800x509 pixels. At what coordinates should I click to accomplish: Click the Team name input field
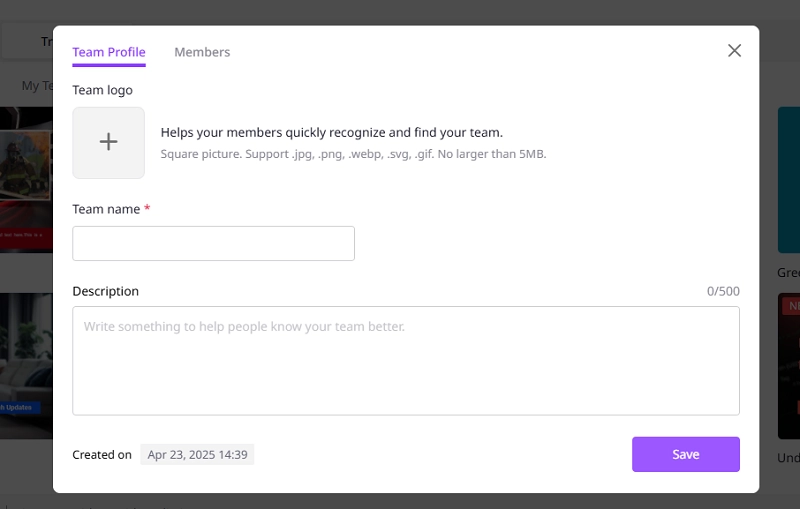click(213, 243)
